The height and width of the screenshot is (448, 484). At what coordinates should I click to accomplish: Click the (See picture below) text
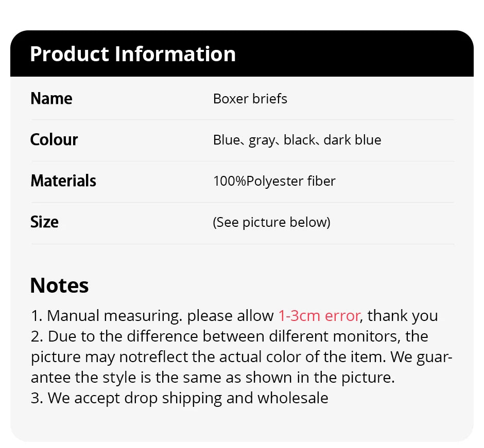[x=271, y=222]
